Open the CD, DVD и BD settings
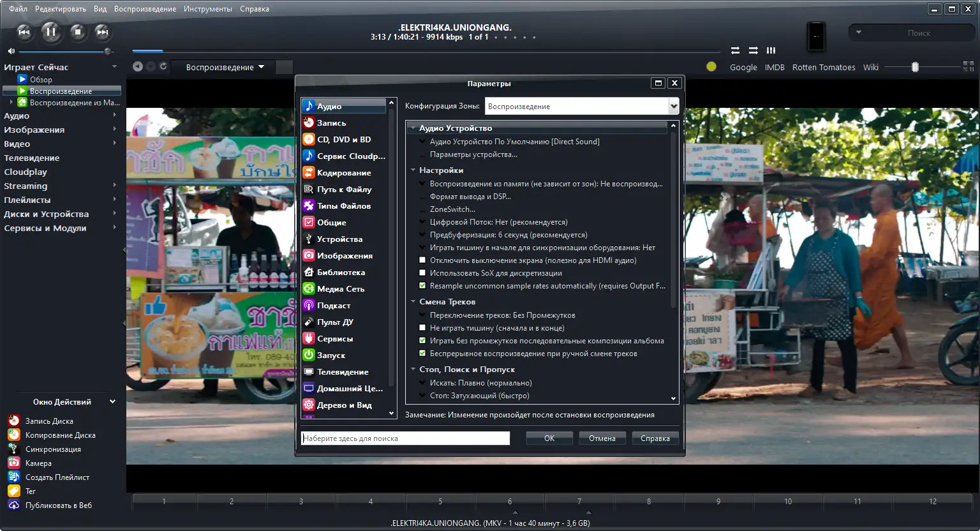The height and width of the screenshot is (531, 980). (344, 139)
